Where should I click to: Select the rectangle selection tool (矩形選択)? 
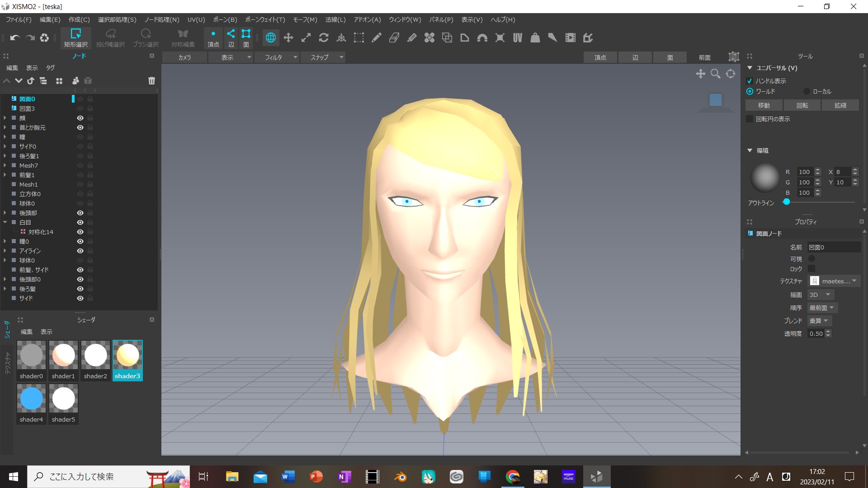tap(75, 38)
